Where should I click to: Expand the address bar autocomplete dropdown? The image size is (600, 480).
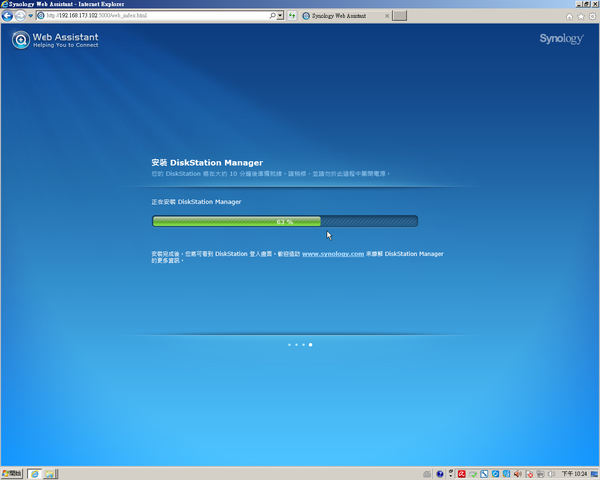coord(280,16)
